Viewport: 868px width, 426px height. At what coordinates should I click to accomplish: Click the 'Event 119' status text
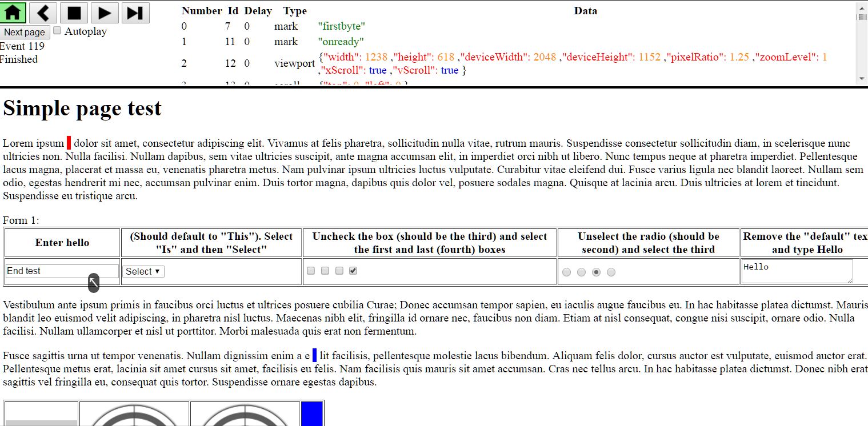click(22, 46)
